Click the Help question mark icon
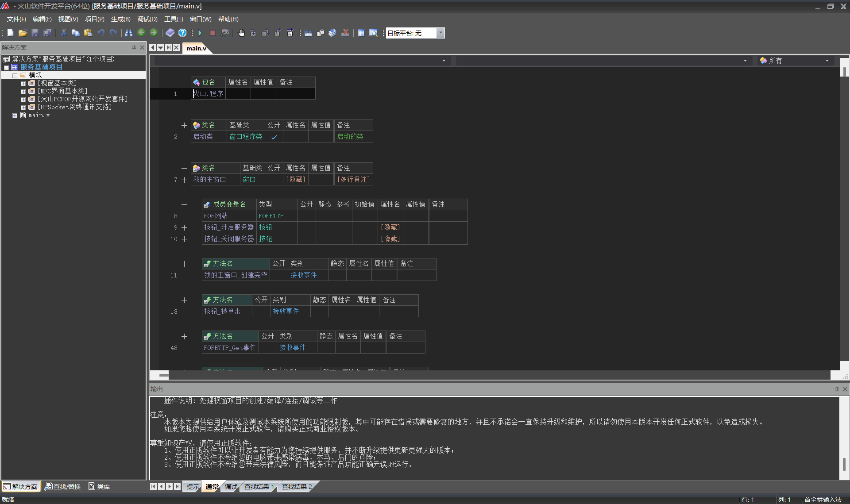Viewport: 850px width, 504px height. pyautogui.click(x=182, y=33)
